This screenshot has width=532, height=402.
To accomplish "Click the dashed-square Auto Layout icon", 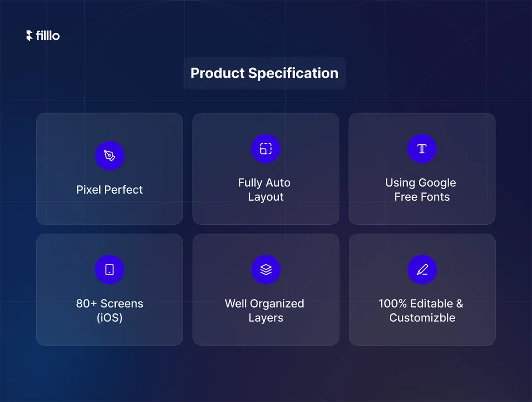I will click(x=266, y=148).
